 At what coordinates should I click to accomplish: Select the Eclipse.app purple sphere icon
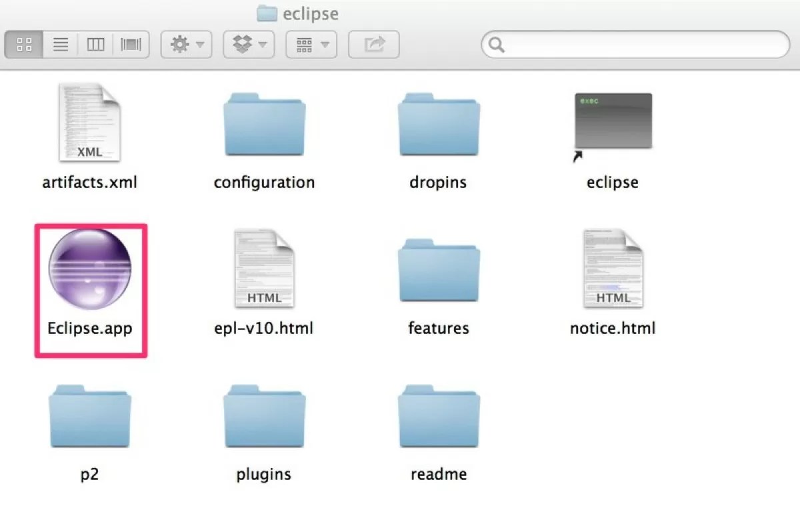[x=90, y=269]
